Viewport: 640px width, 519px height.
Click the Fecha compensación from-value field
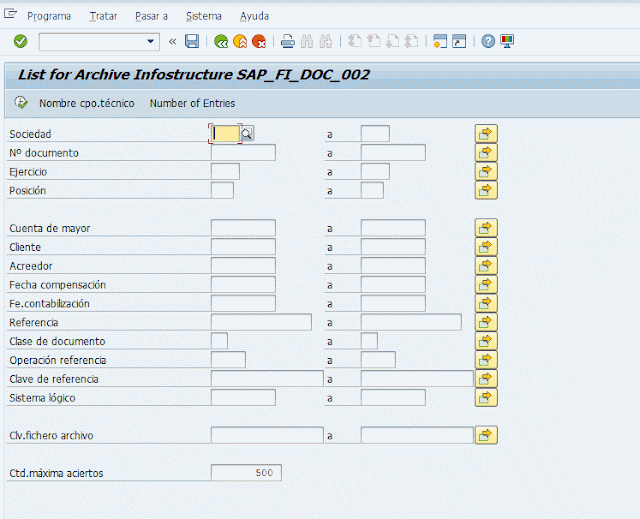tap(243, 284)
